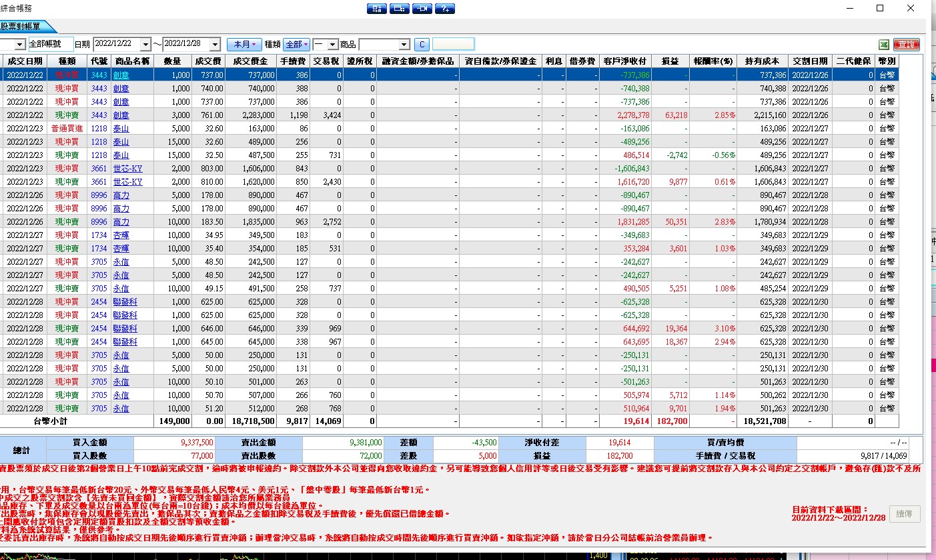
Task: Open the end date 2022/12/28 dropdown
Action: click(x=215, y=44)
